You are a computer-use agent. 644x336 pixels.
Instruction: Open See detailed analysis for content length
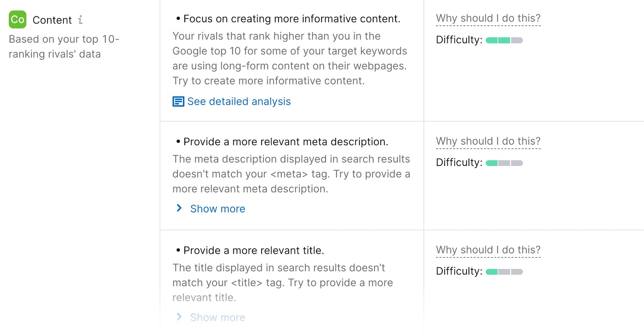[x=239, y=101]
